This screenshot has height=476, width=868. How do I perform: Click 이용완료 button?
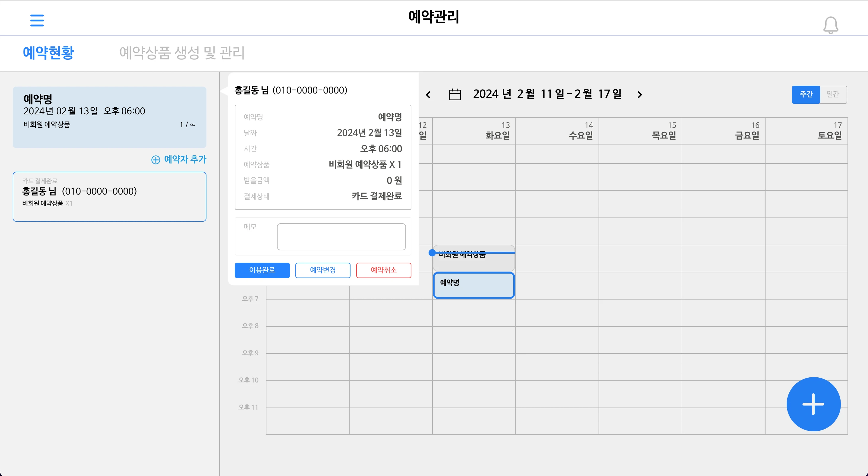pos(262,270)
